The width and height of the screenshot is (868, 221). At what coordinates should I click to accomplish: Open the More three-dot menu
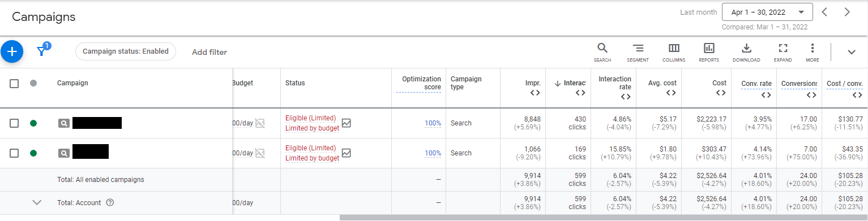click(x=813, y=52)
